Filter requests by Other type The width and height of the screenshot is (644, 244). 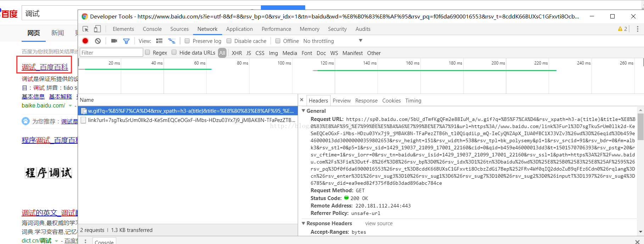coord(374,53)
